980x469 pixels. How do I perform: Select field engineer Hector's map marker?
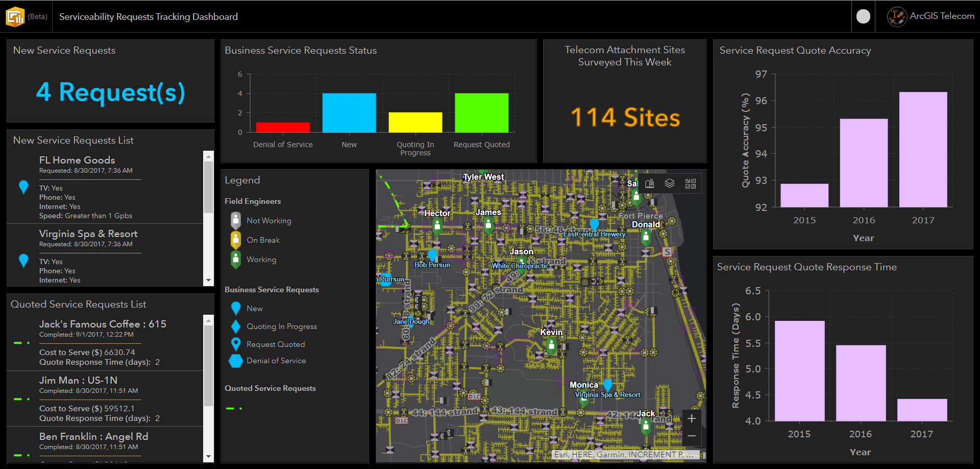[437, 226]
